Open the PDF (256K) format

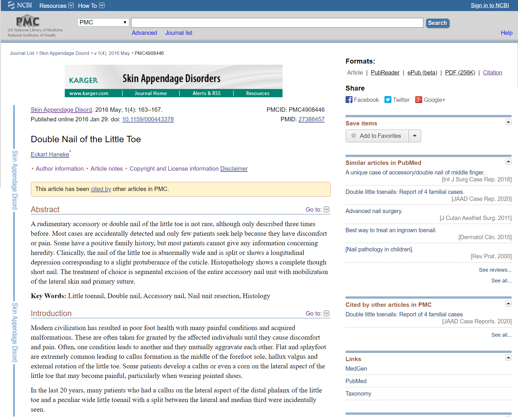click(460, 73)
